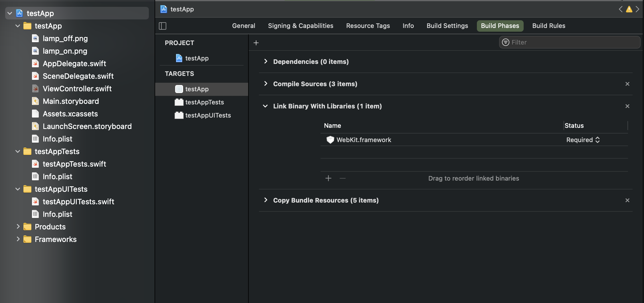The width and height of the screenshot is (644, 303).
Task: Change WebKit.framework Required status dropdown
Action: point(583,140)
